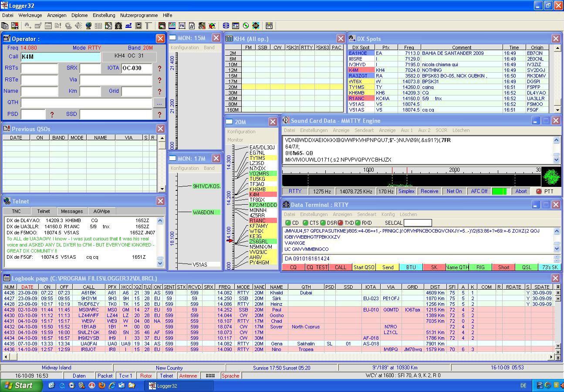
Task: Click the loudspeaker icon in toolbar
Action: (x=78, y=26)
